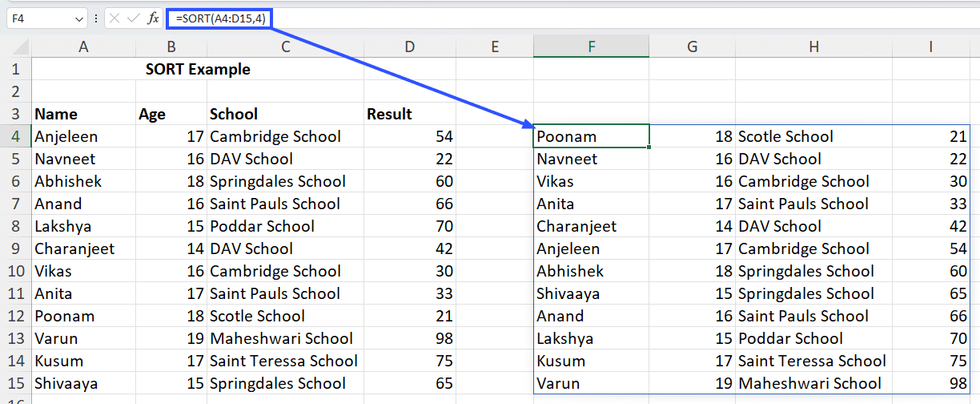This screenshot has height=404, width=980.
Task: Select cell F7 Anita in sorted output
Action: (x=591, y=204)
